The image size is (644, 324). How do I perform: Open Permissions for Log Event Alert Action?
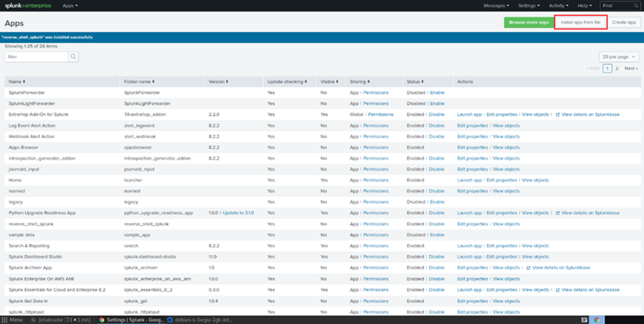click(376, 126)
